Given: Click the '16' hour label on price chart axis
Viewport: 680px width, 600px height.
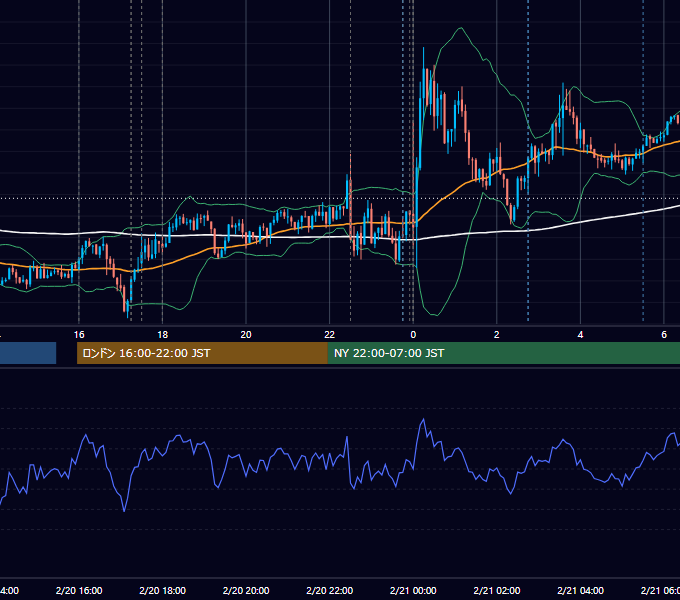Looking at the screenshot, I should pyautogui.click(x=79, y=335).
